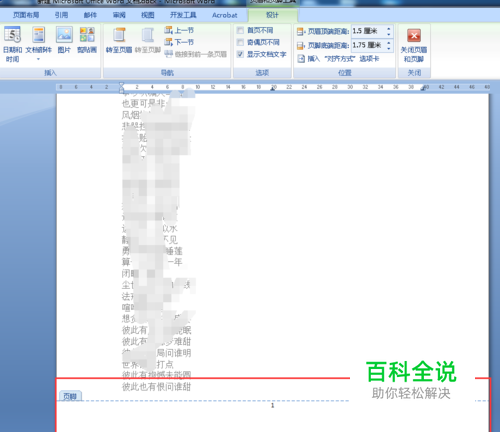Image resolution: width=500 pixels, height=432 pixels.
Task: Click the page number 1 in the footer
Action: (272, 405)
